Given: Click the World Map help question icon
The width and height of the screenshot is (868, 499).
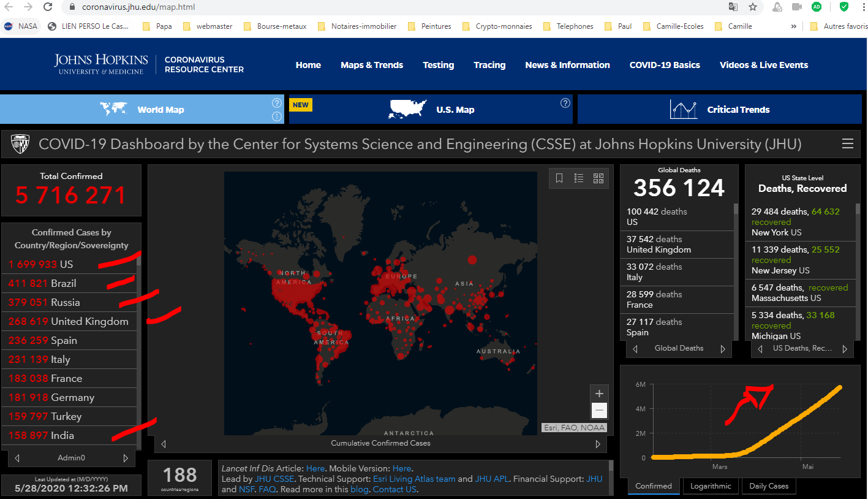Looking at the screenshot, I should (277, 103).
